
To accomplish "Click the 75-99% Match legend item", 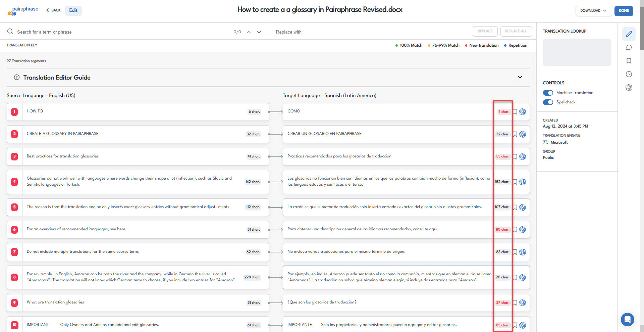I will [443, 45].
